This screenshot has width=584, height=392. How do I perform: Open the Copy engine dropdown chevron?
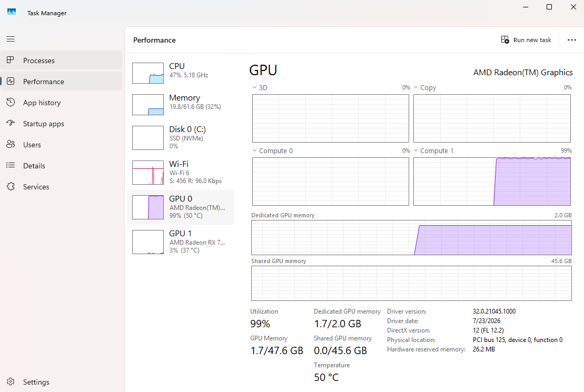(x=415, y=87)
